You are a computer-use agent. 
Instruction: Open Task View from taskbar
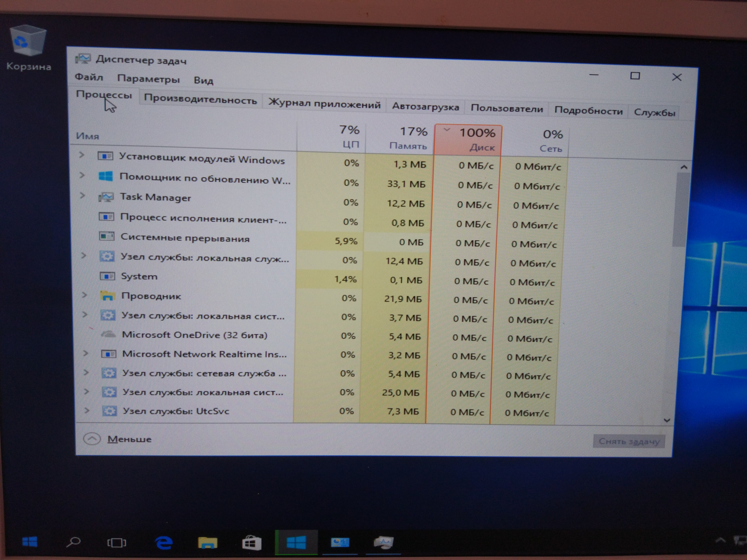point(117,542)
